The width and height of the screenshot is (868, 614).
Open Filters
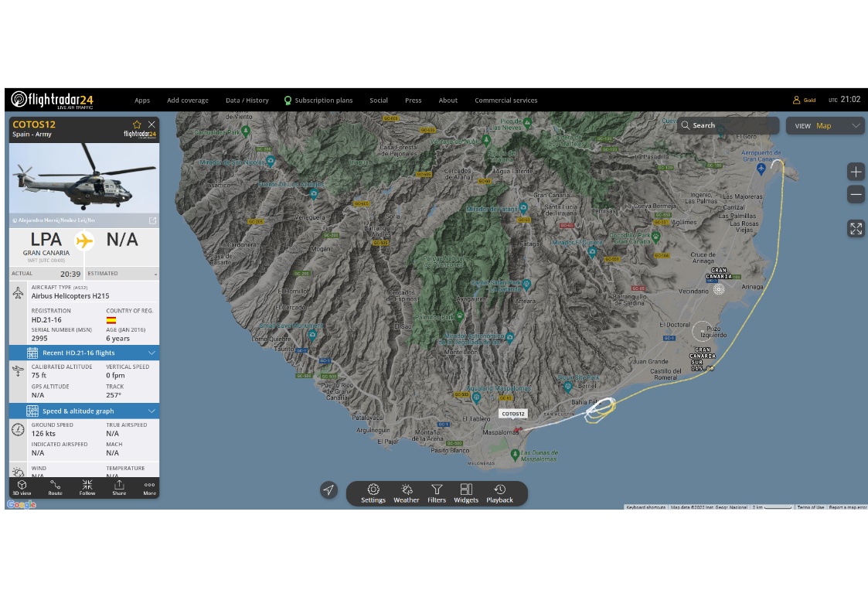(437, 493)
